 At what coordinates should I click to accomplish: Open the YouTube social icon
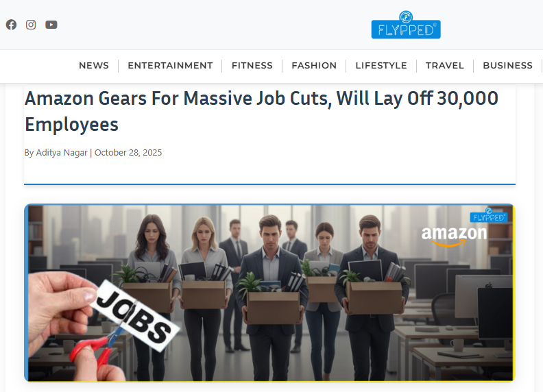51,25
